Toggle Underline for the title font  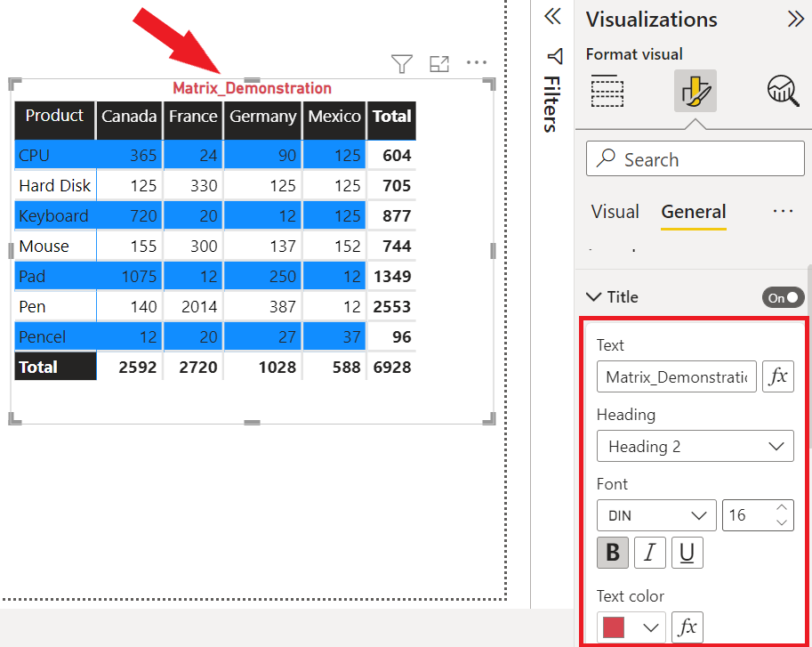pyautogui.click(x=687, y=553)
